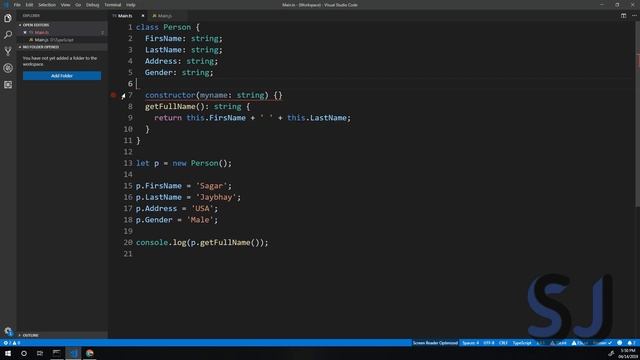Click the Windows Start button
Image resolution: width=640 pixels, height=360 pixels.
click(x=8, y=353)
